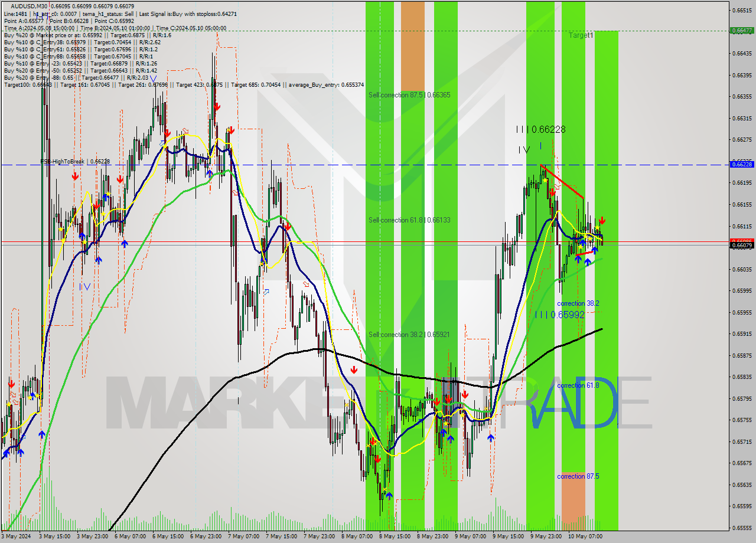This screenshot has height=543, width=756.
Task: Click the green 0.66477 price tag
Action: tap(742, 30)
